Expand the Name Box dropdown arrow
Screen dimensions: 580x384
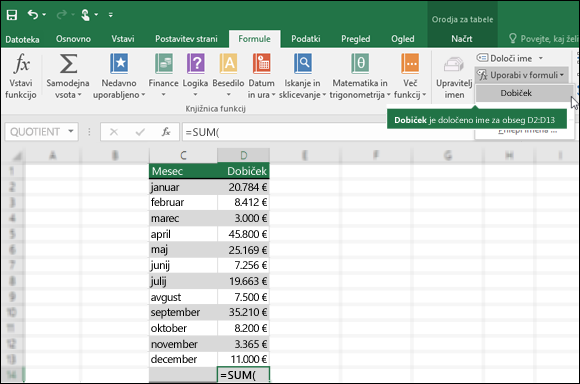71,131
